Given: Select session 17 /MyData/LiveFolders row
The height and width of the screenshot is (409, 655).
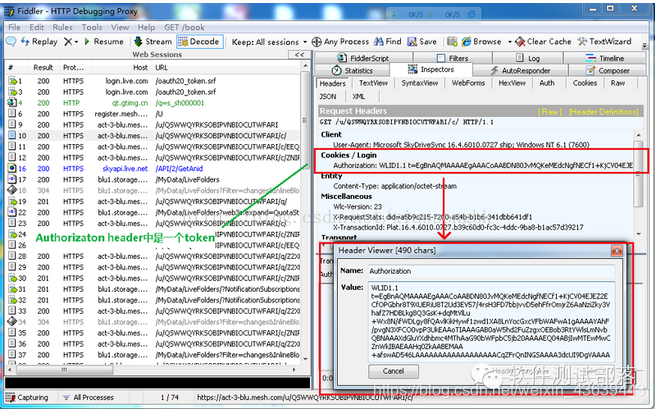Looking at the screenshot, I should click(153, 180).
